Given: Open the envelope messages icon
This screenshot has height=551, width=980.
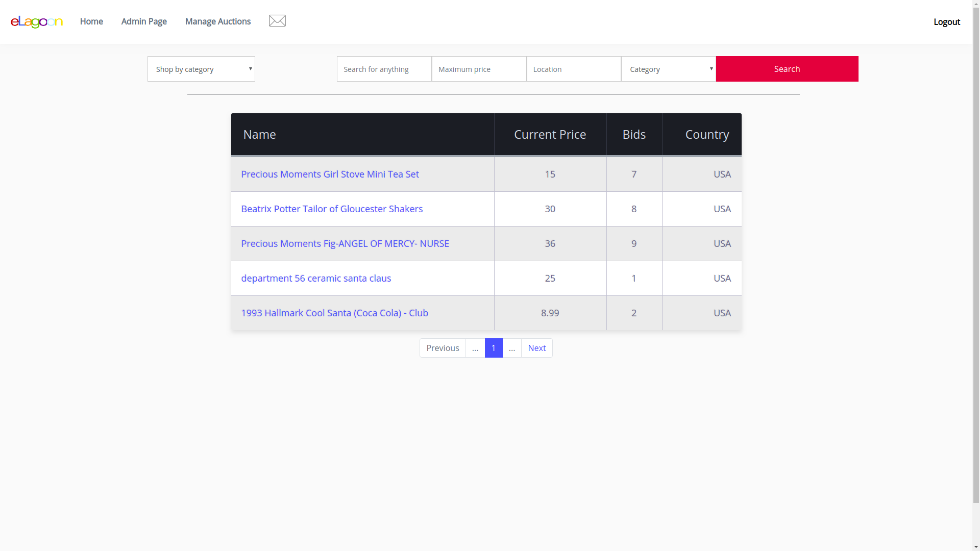Looking at the screenshot, I should point(277,21).
